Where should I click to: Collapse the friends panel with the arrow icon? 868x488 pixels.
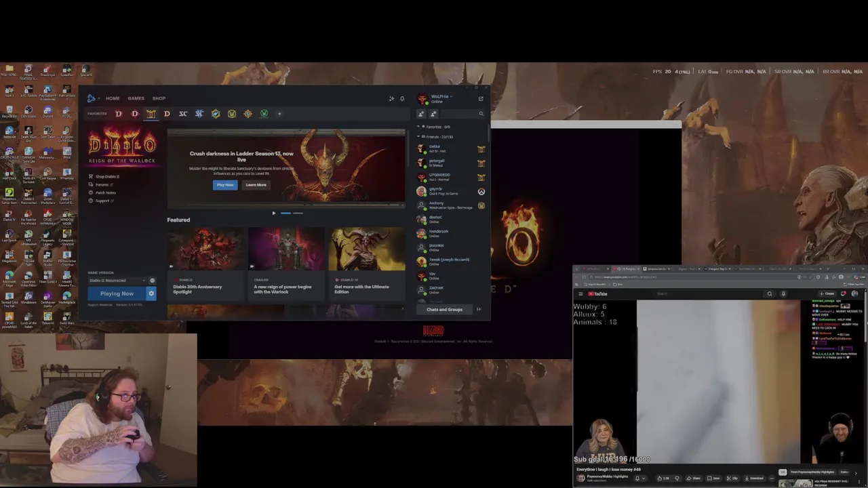tap(479, 310)
